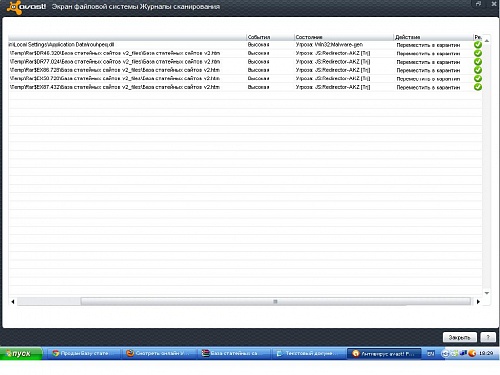Click green checkmark for Rar$EX50.720 row
The height and width of the screenshot is (375, 500).
pos(478,78)
